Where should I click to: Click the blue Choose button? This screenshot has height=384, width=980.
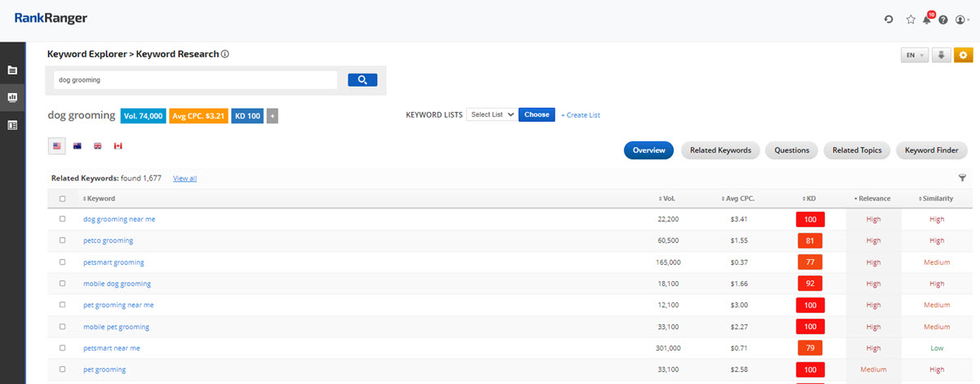[x=537, y=114]
